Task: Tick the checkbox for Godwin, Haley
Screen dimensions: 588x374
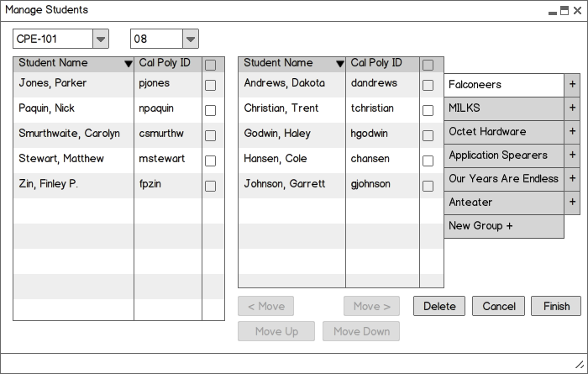Action: point(428,135)
